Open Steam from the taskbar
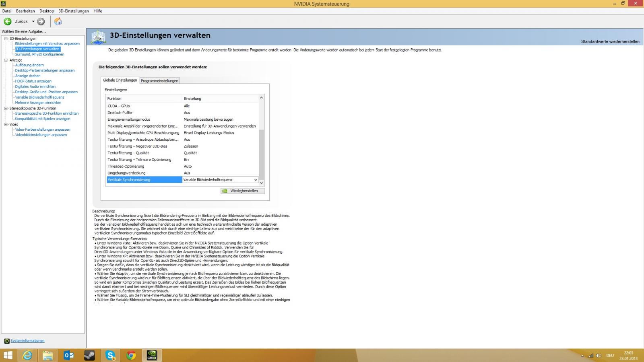Screen dimensions: 644x362 click(x=89, y=355)
